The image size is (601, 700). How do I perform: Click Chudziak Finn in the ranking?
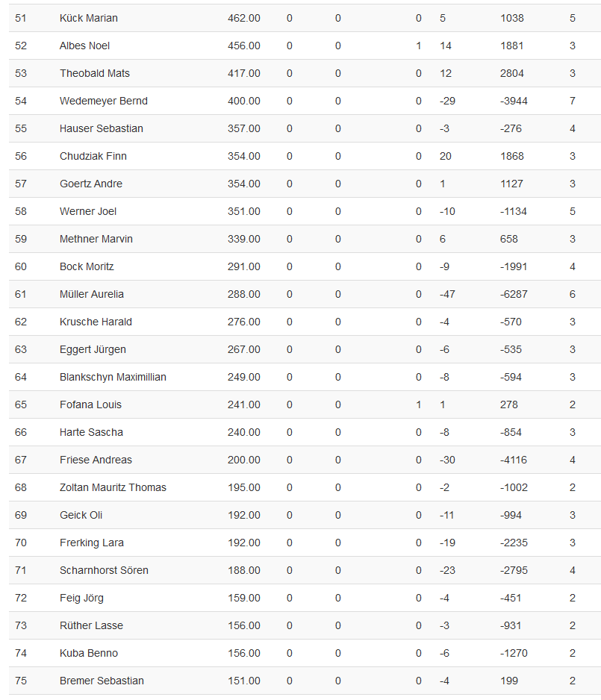(93, 156)
